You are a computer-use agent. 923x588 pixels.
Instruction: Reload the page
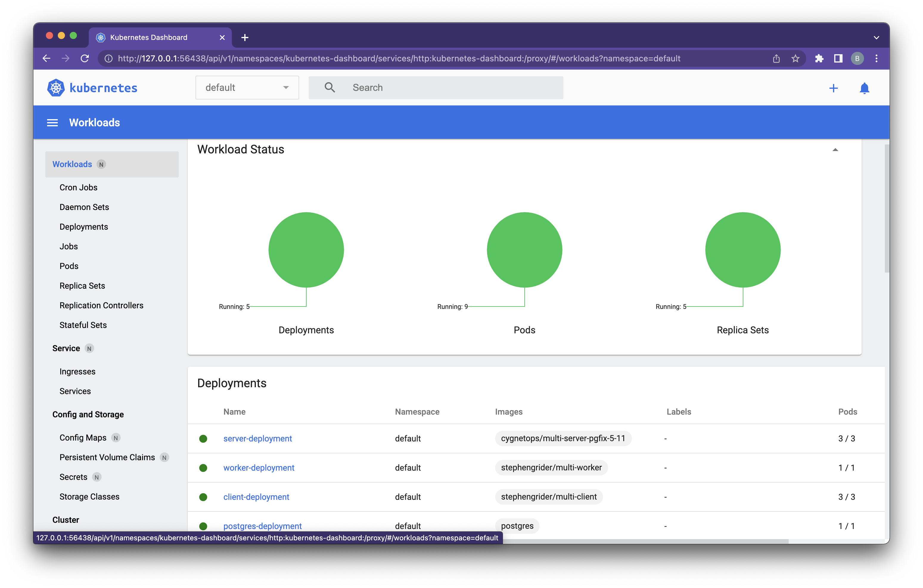coord(85,58)
